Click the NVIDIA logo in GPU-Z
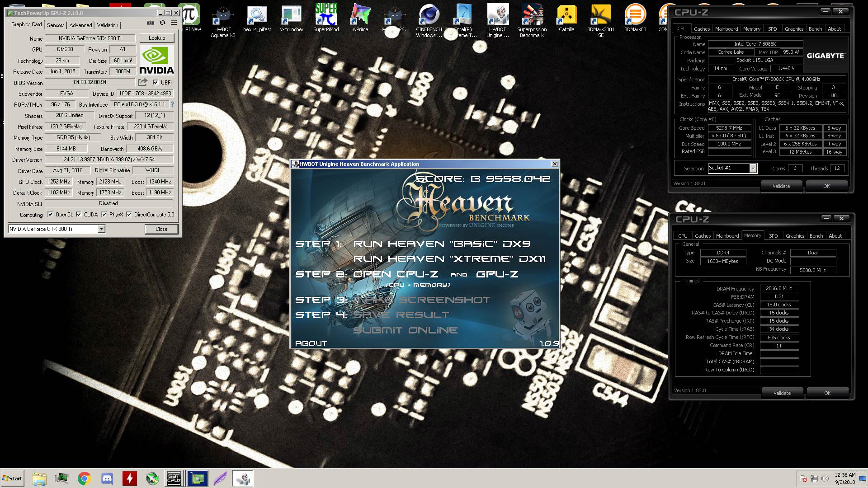Screen dimensions: 868x488 coord(156,60)
